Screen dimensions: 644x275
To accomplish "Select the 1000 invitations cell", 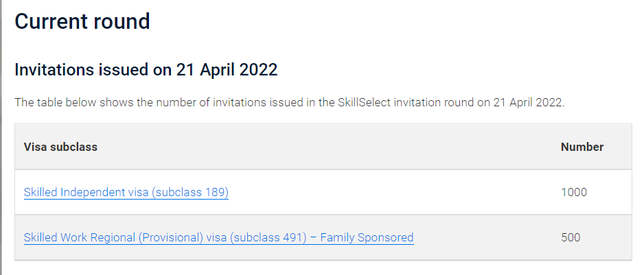I will click(x=574, y=192).
